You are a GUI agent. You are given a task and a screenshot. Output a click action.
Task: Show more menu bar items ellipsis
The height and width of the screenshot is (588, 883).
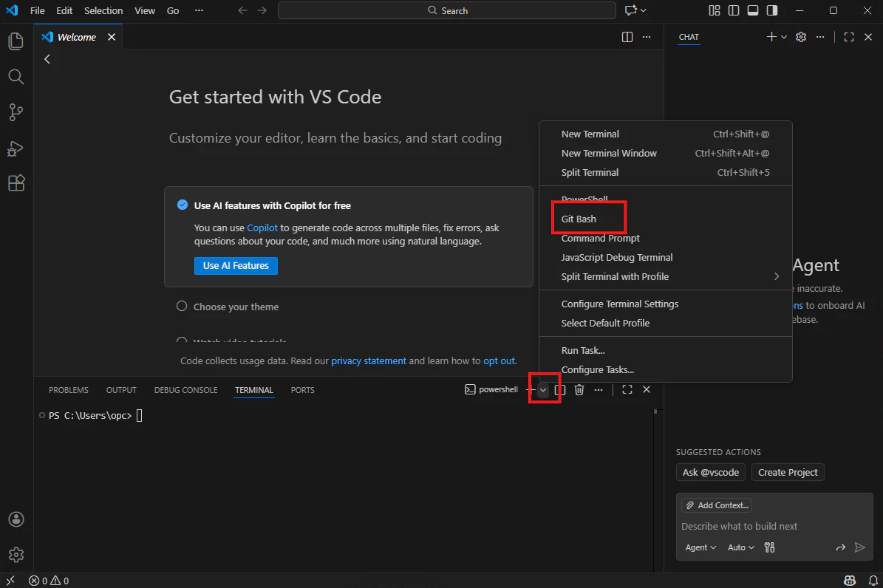199,10
